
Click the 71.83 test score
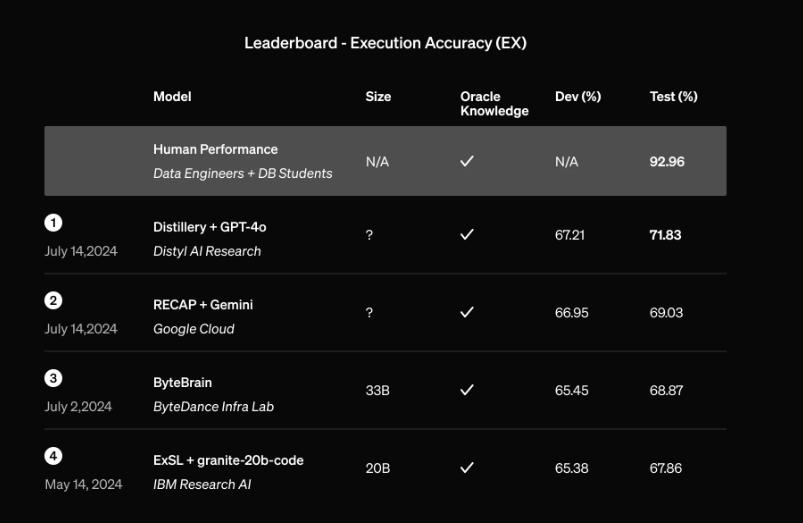click(665, 235)
